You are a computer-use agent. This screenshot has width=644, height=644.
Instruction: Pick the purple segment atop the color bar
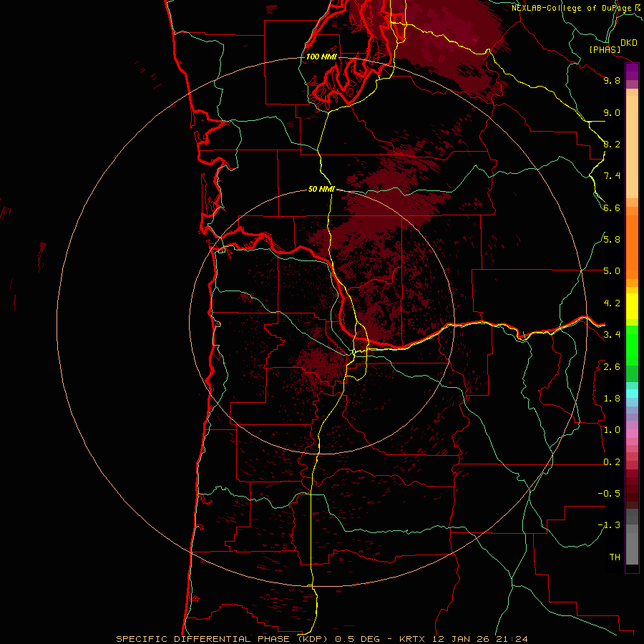[632, 72]
